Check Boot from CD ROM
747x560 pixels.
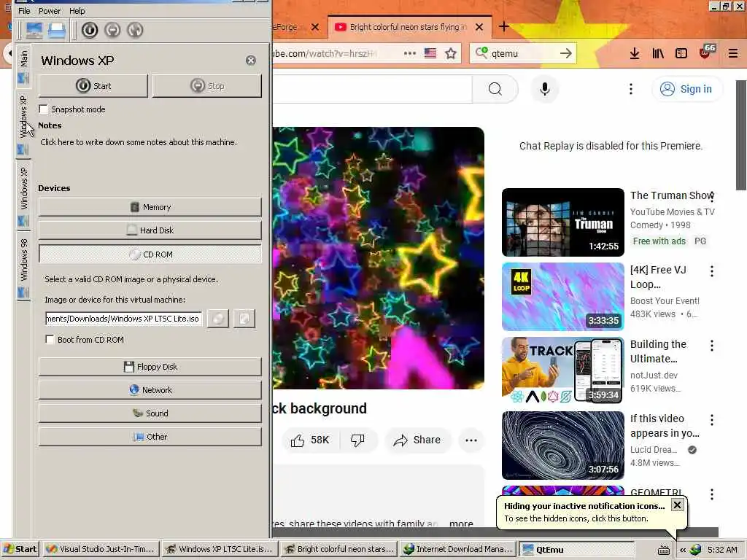coord(50,340)
